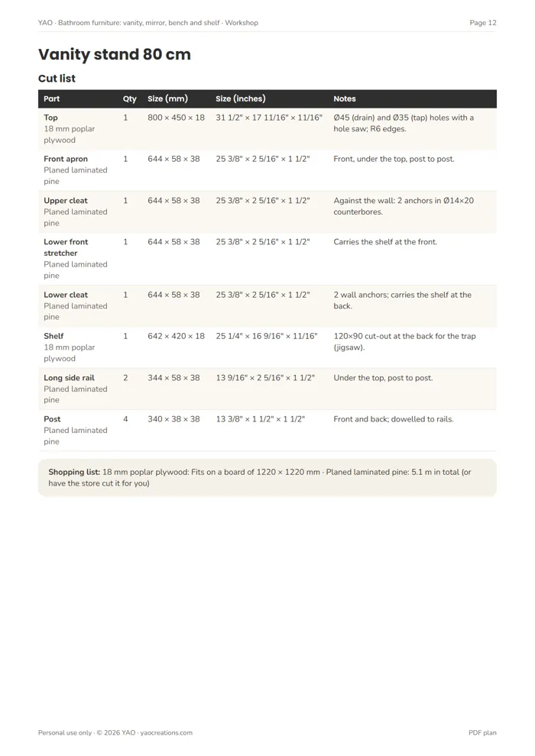Screen dimensions: 535x756
Task: Click the 800 × 450 × 18 size cell
Action: pos(176,117)
